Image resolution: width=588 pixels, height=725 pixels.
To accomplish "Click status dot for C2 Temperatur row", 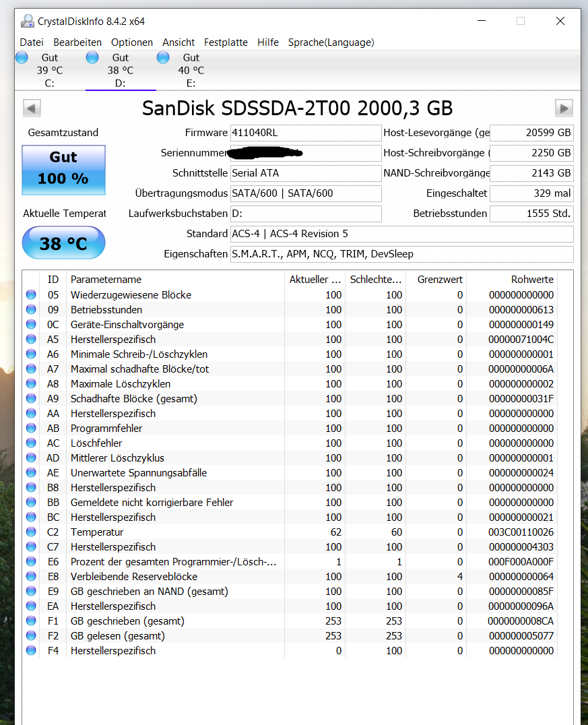I will click(31, 532).
